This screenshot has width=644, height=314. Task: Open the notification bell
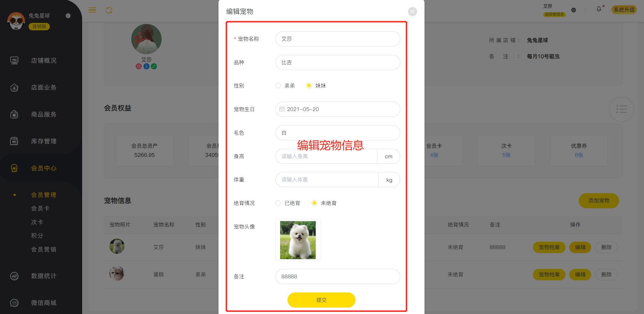click(599, 9)
